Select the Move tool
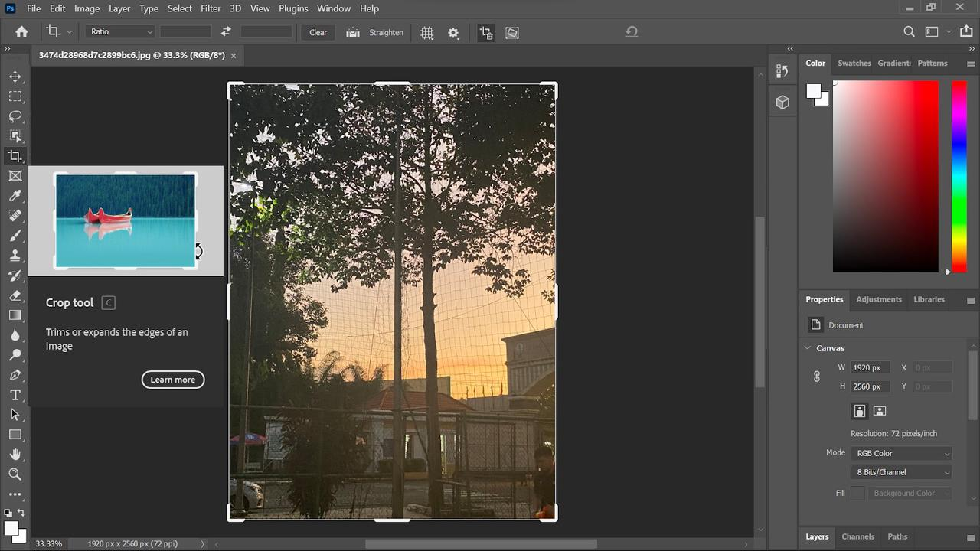 (15, 77)
